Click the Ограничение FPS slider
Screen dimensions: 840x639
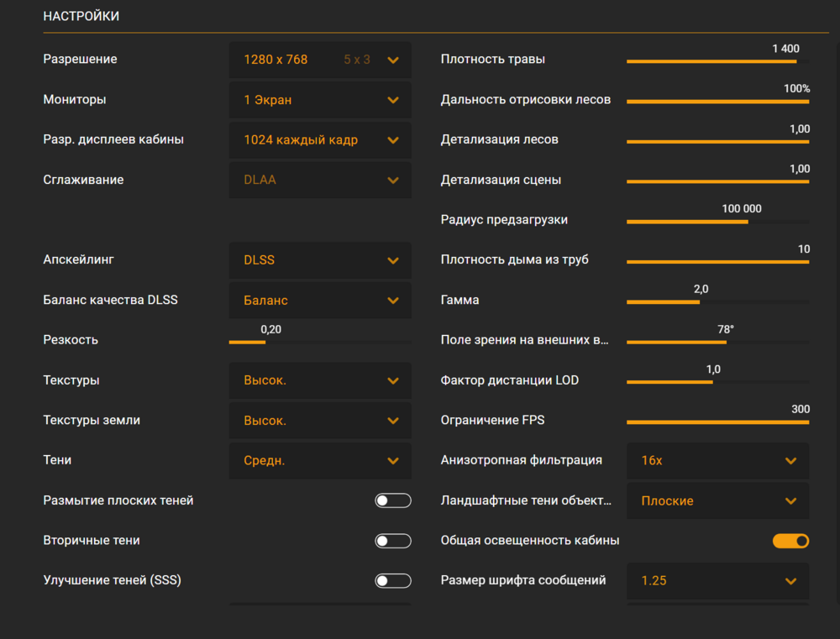[x=717, y=422]
